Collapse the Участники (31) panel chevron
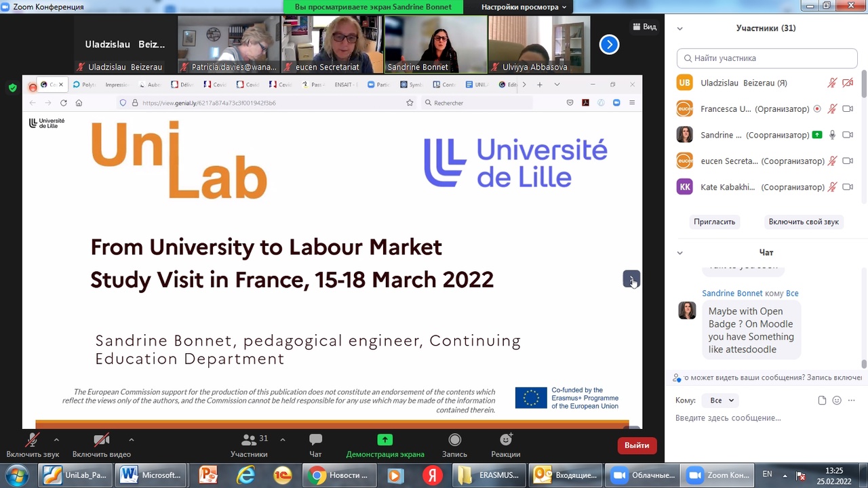Image resolution: width=868 pixels, height=488 pixels. point(679,28)
